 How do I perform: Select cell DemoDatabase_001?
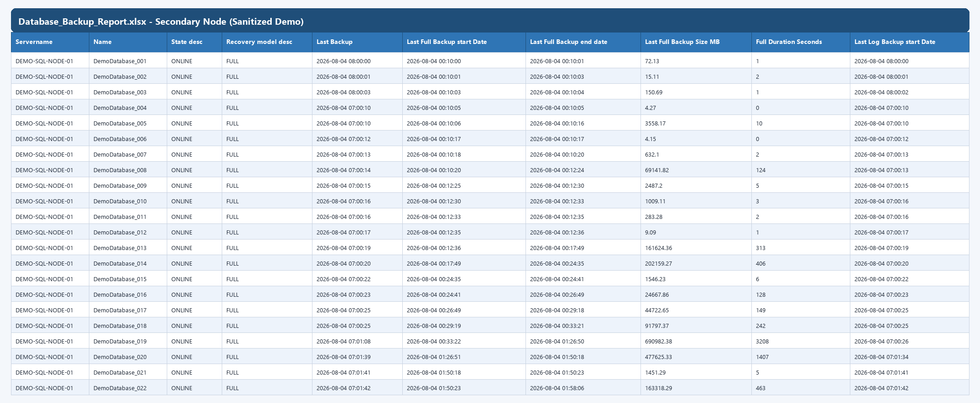[128, 61]
